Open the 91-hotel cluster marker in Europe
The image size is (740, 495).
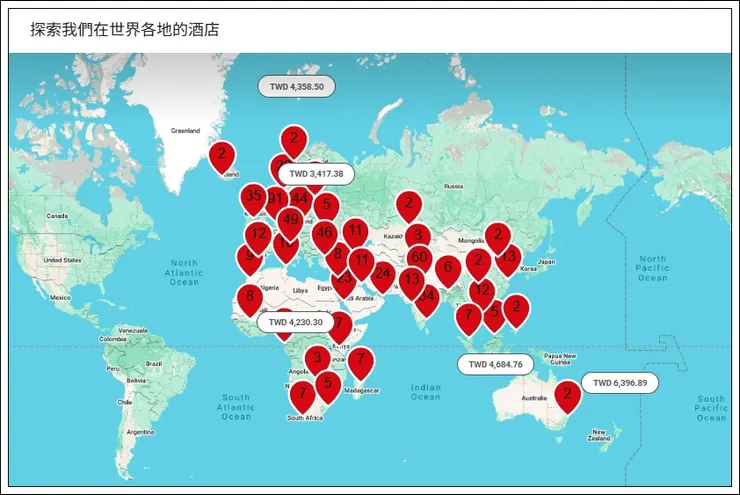(275, 200)
